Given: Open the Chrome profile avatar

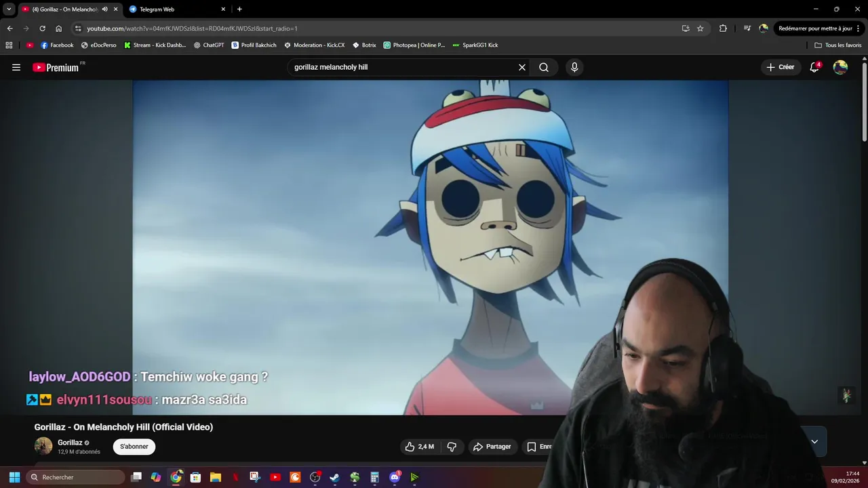Looking at the screenshot, I should pos(764,28).
